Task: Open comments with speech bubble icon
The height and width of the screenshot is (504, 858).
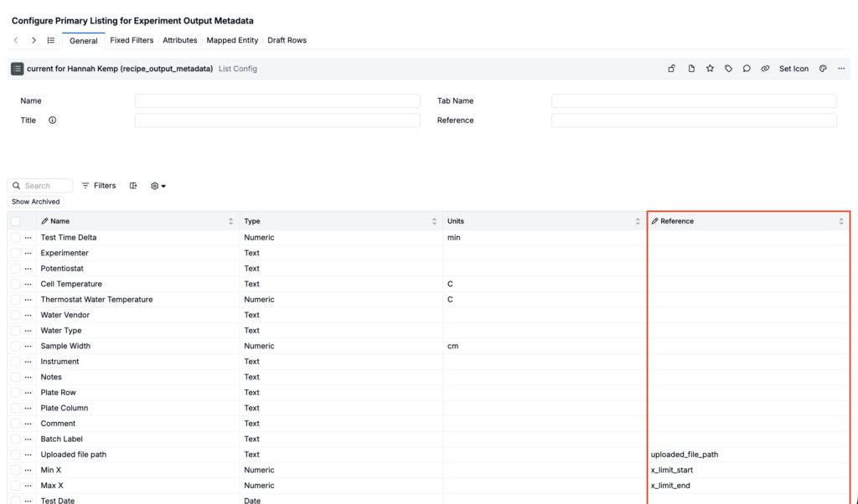Action: point(747,69)
